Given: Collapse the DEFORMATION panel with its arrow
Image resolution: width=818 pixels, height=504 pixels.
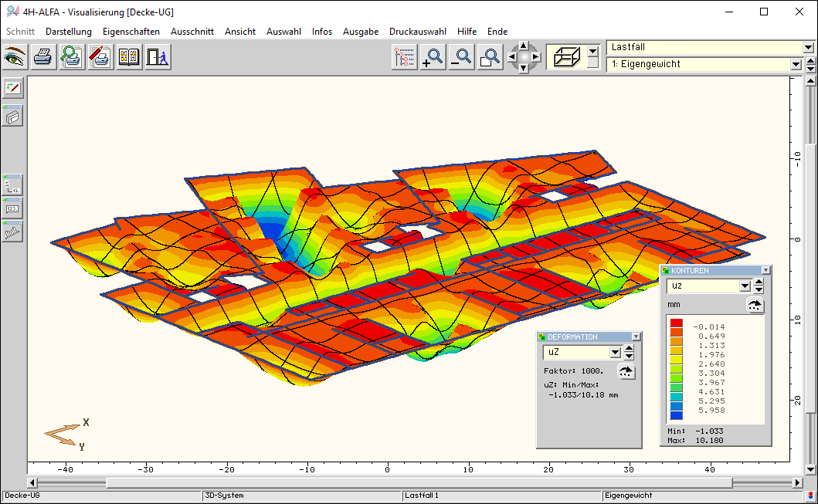Looking at the screenshot, I should (636, 337).
